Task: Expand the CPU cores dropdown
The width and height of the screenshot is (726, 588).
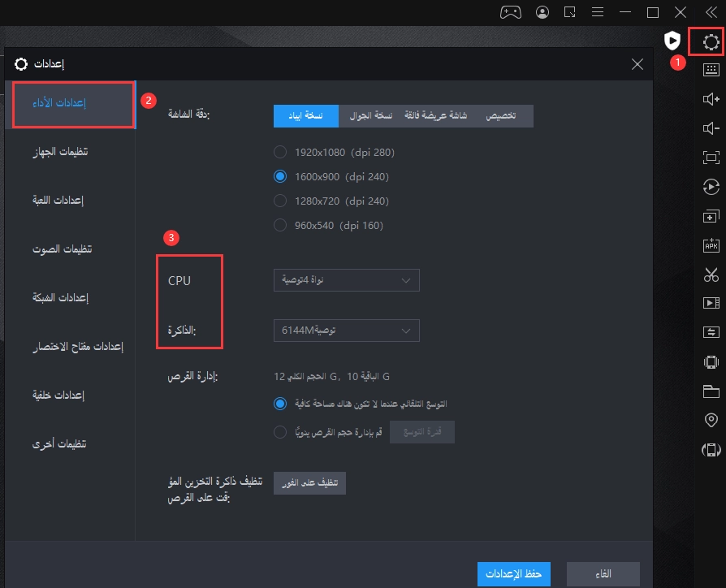Action: [x=346, y=280]
